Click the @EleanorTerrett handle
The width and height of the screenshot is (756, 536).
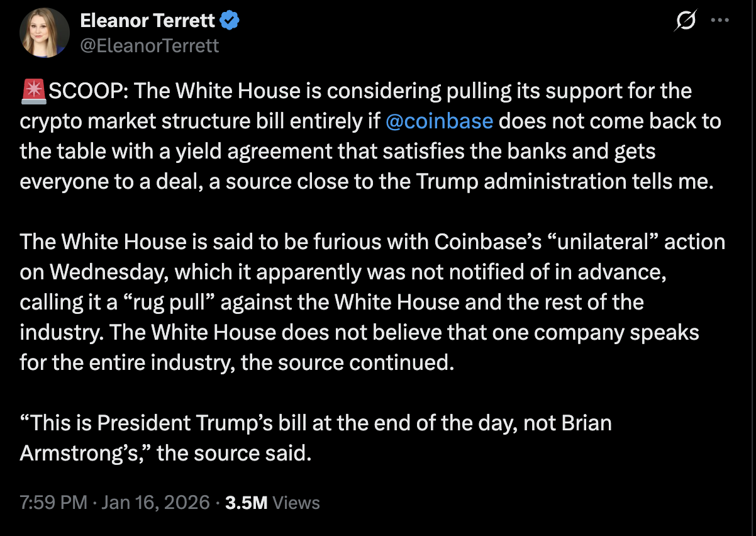(150, 45)
